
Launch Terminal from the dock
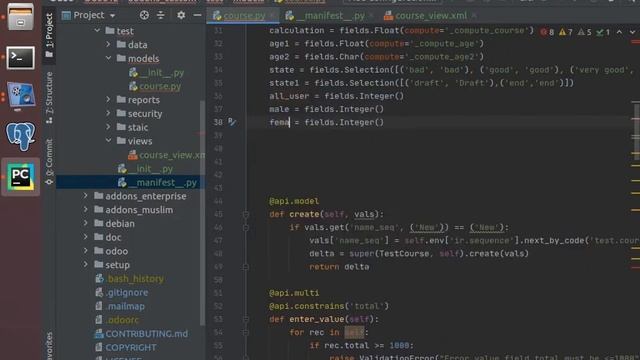point(20,58)
